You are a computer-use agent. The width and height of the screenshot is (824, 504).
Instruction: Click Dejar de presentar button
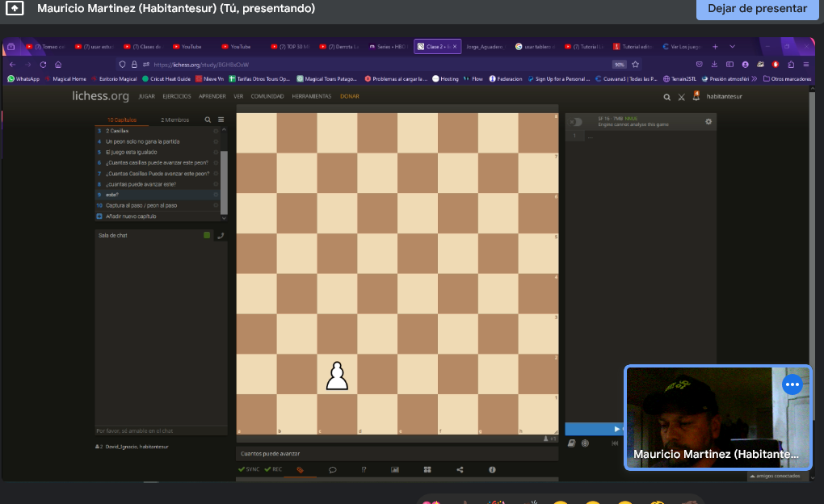click(x=756, y=9)
